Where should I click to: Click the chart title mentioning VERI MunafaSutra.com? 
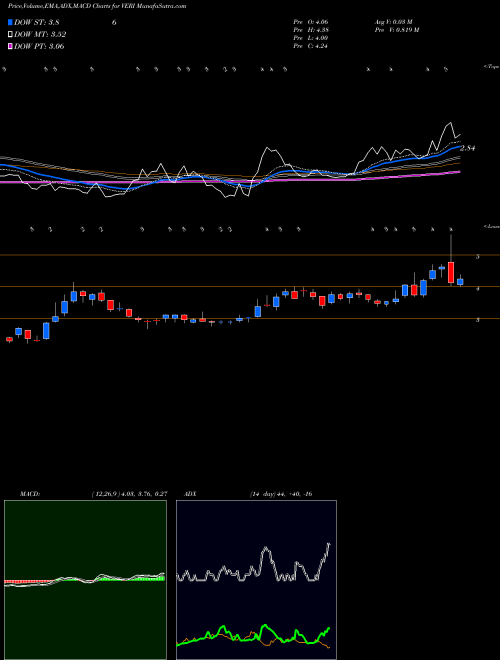[97, 6]
